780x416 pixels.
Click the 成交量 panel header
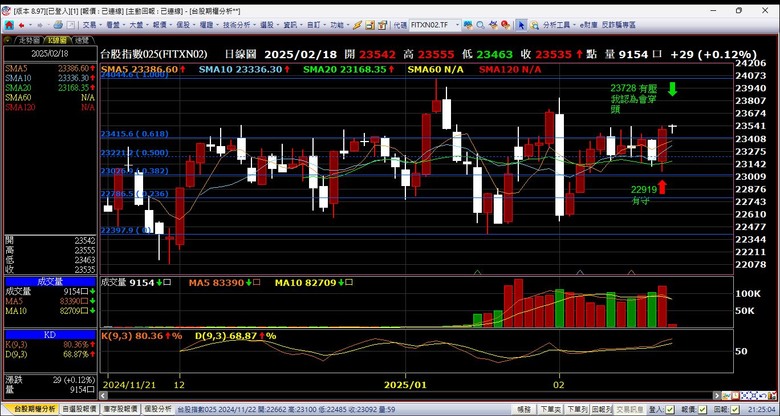point(50,282)
